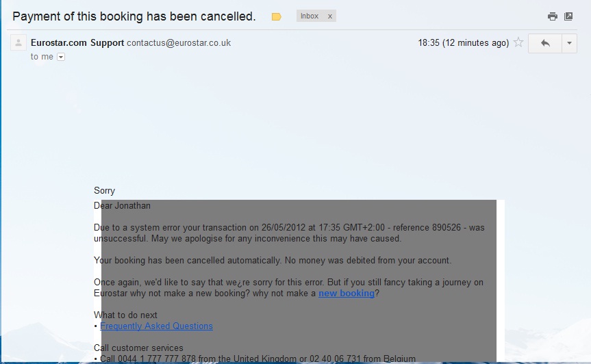
Task: Star the Eurostar email
Action: click(x=518, y=43)
